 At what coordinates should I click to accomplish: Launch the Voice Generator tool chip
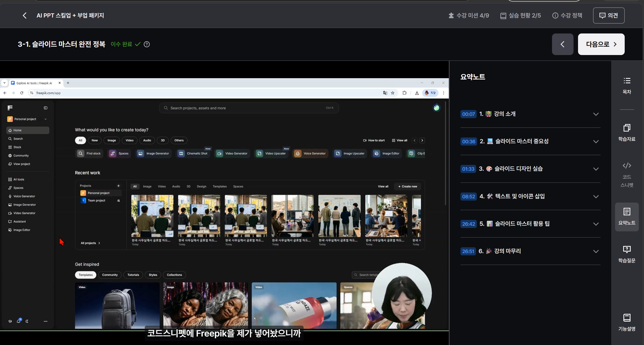point(310,153)
